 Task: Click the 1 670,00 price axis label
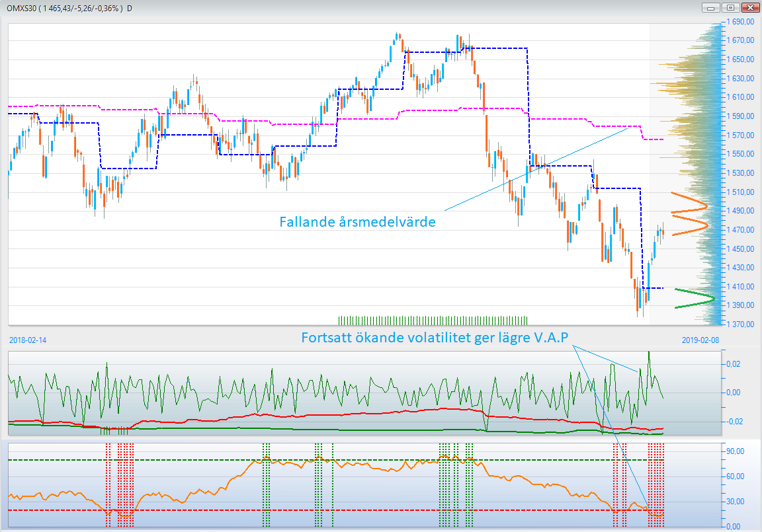pyautogui.click(x=741, y=41)
